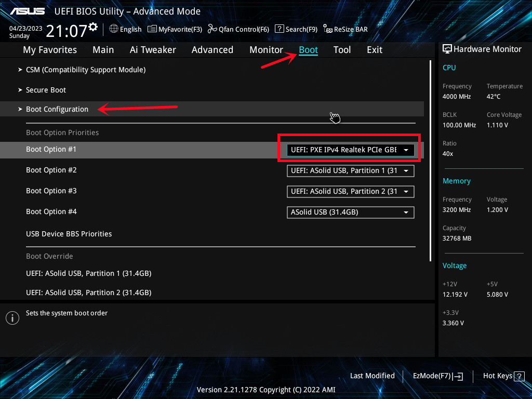This screenshot has width=532, height=399.
Task: Click the CPU temperature value 42°C
Action: pyautogui.click(x=494, y=96)
